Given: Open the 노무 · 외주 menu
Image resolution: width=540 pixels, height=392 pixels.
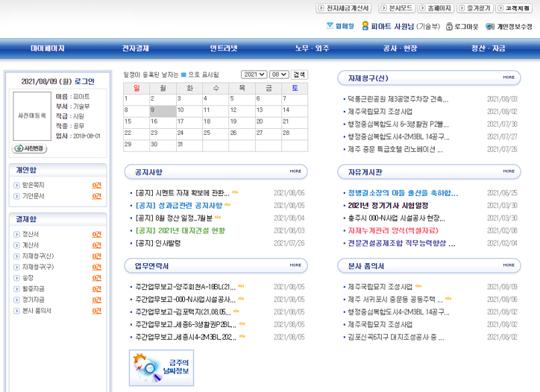Looking at the screenshot, I should click(x=312, y=48).
